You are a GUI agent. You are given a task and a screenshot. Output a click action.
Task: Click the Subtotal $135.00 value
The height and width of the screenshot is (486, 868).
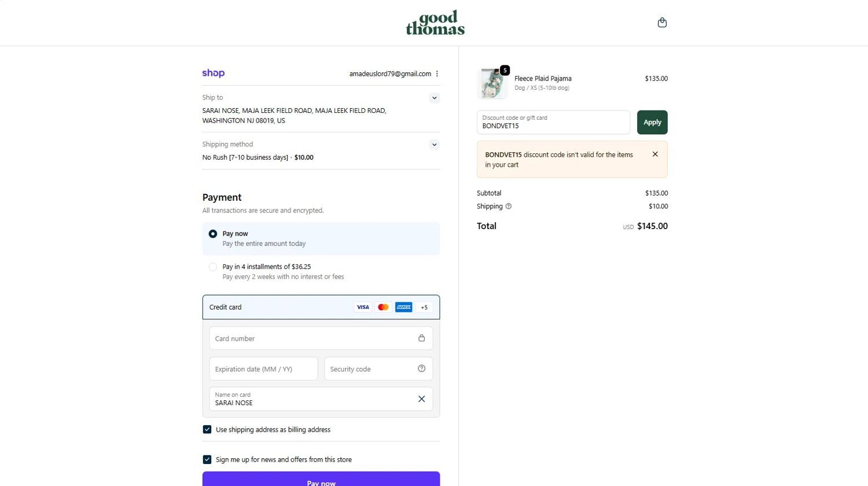(x=656, y=193)
